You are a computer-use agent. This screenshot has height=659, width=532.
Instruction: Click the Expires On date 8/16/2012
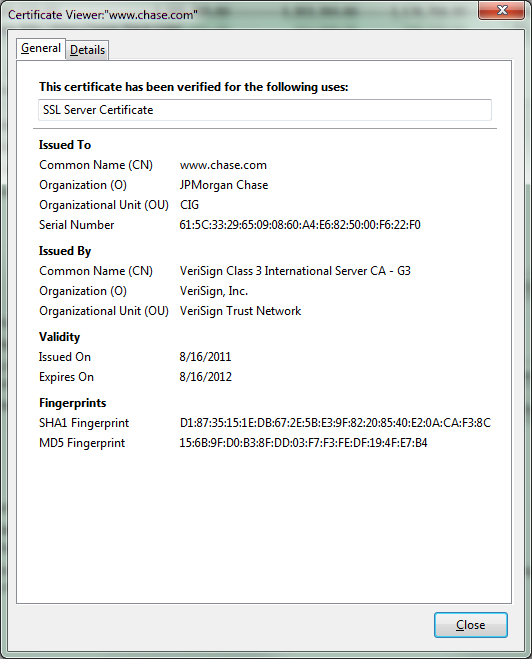coord(205,377)
